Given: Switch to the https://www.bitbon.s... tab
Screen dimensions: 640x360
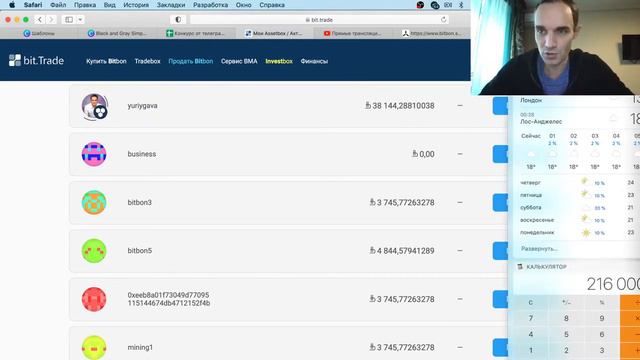Looking at the screenshot, I should (x=431, y=33).
